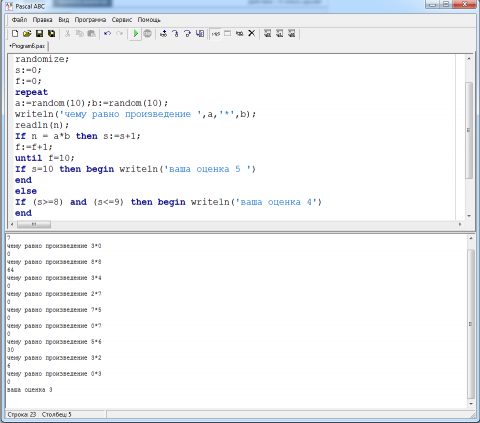
Task: Create a new file with the blank page icon
Action: [x=15, y=33]
